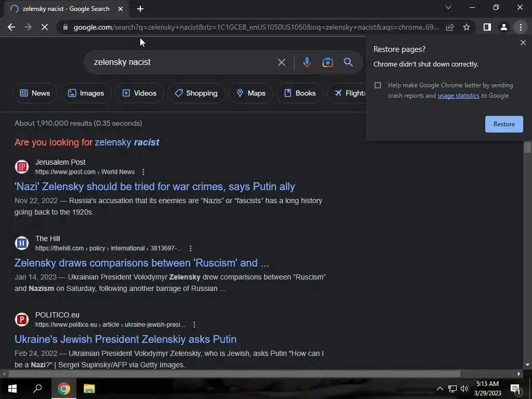Click the vertical scrollbar thumb
Screen dimensions: 532x399
click(527, 147)
